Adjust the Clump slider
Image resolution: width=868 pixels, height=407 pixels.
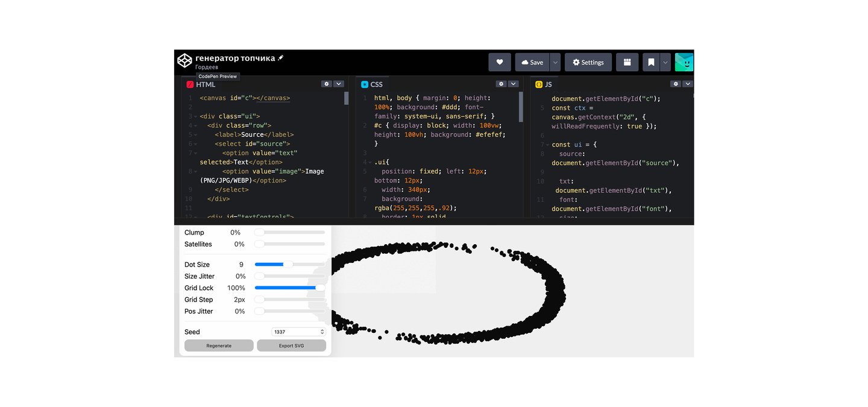tap(289, 232)
